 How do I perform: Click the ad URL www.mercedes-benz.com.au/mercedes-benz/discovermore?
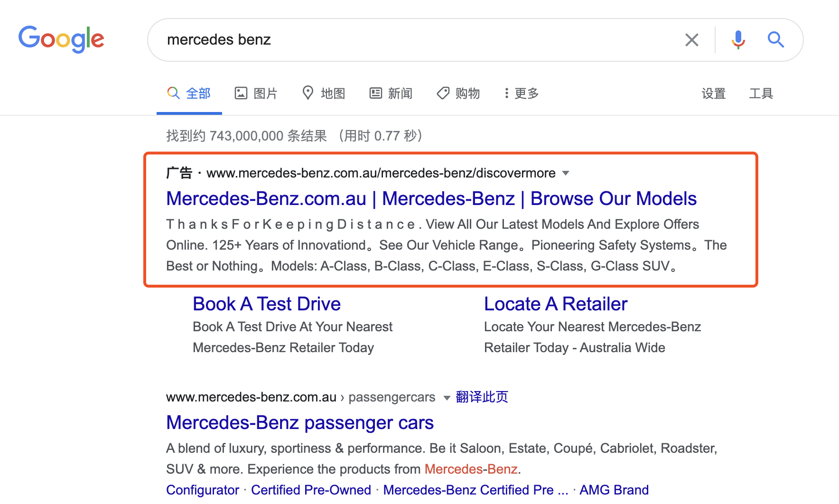381,173
